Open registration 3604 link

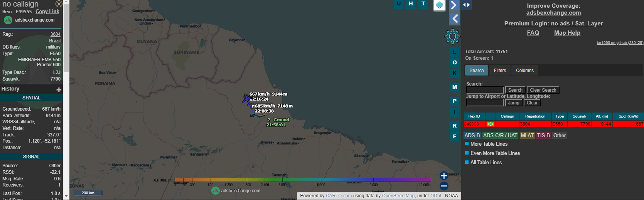pos(56,34)
